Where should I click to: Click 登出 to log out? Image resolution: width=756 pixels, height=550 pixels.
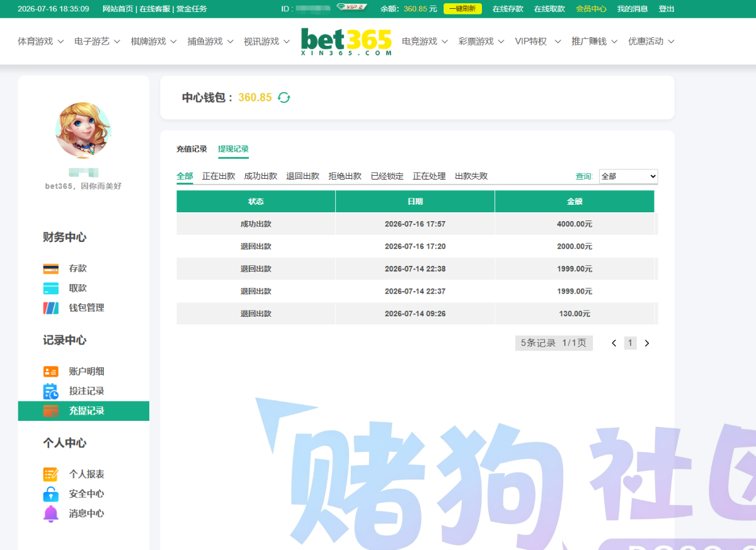[x=667, y=9]
